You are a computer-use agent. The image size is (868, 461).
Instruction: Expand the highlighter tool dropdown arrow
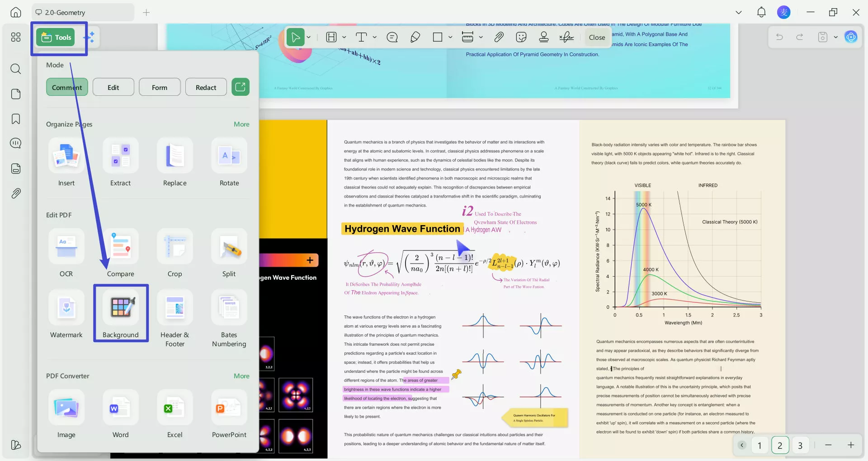344,37
